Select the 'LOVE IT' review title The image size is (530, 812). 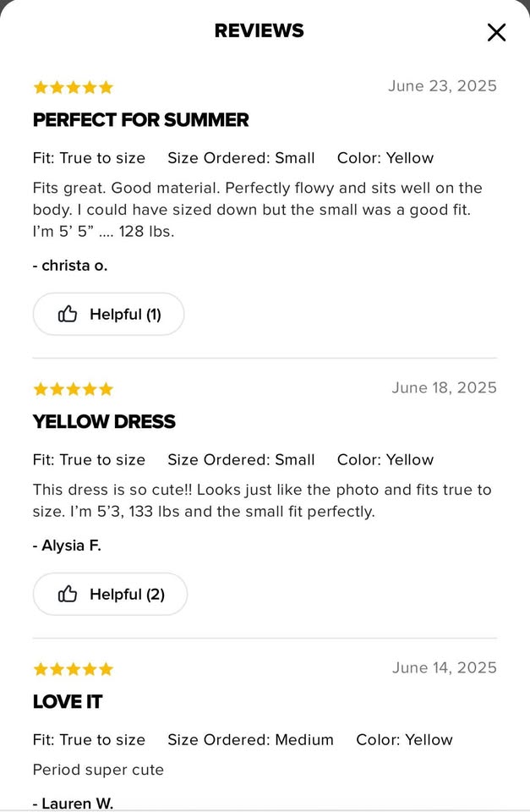tap(68, 701)
